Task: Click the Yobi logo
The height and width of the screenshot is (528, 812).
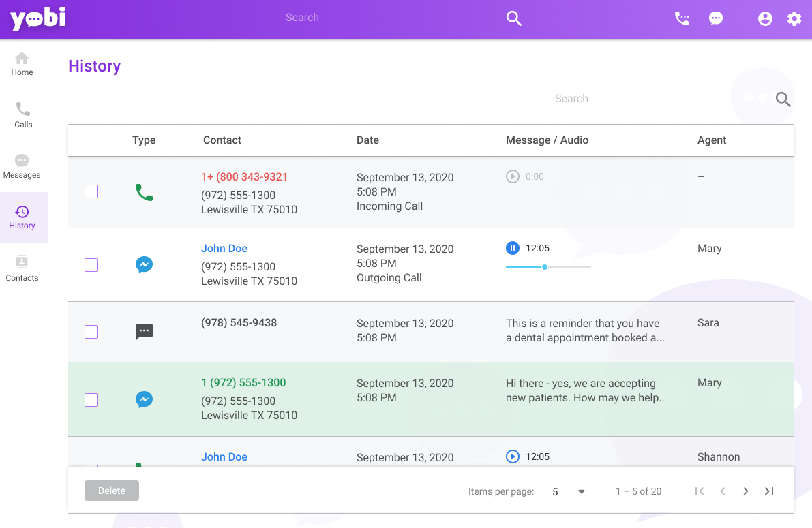Action: click(38, 18)
